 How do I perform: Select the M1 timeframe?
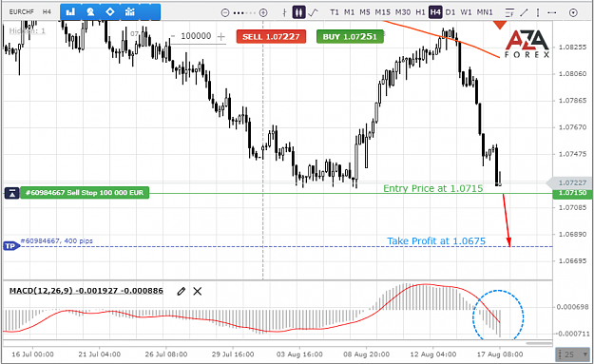pos(350,12)
